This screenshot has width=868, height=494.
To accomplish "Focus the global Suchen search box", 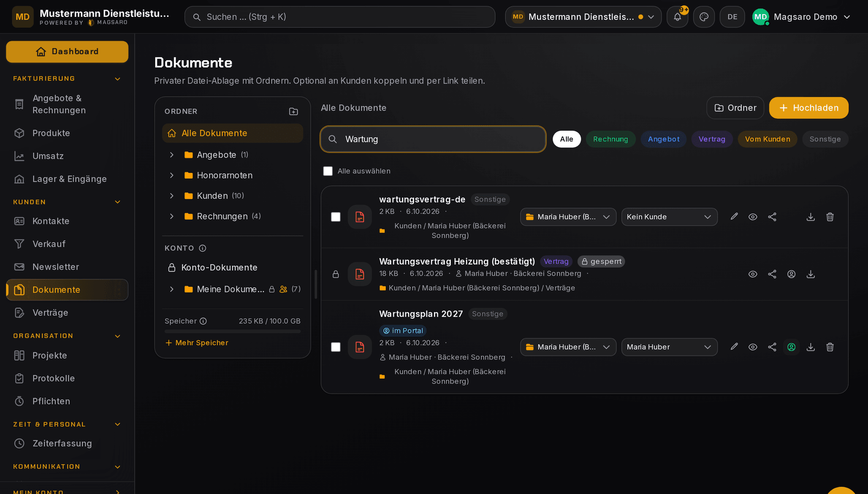I will [340, 17].
